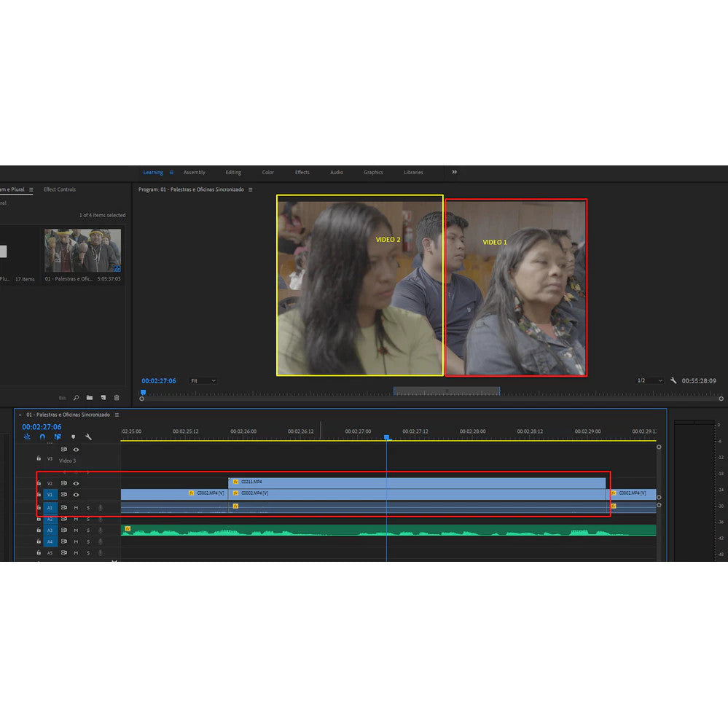Toggle sync lock on track V3
This screenshot has height=728, width=728.
pyautogui.click(x=63, y=450)
